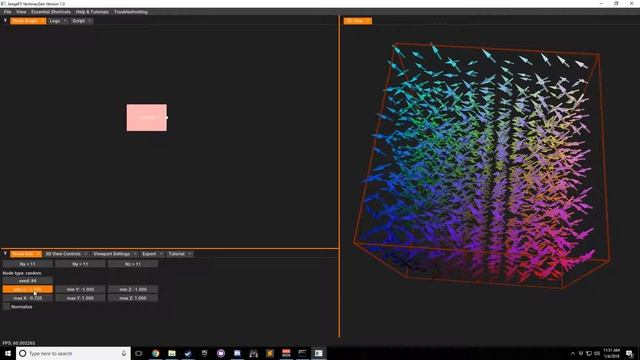Open the purple circle taskbar app
Viewport: 640px width, 360px height.
[x=221, y=353]
